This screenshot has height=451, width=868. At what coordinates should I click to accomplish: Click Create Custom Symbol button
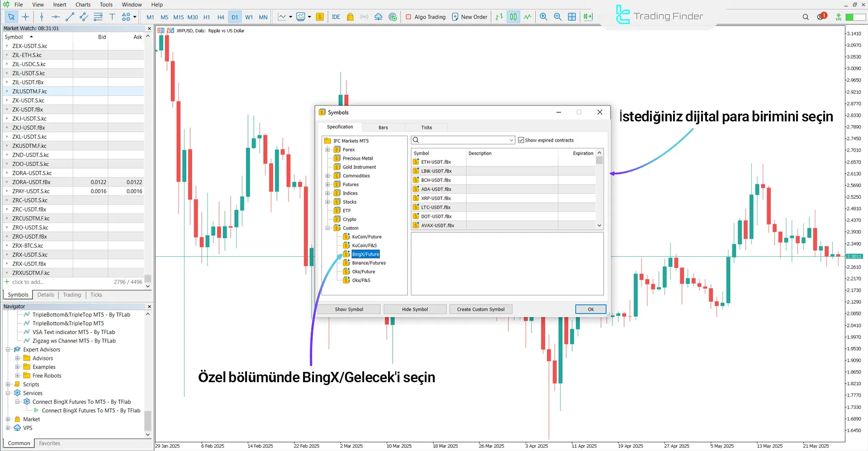[x=481, y=309]
